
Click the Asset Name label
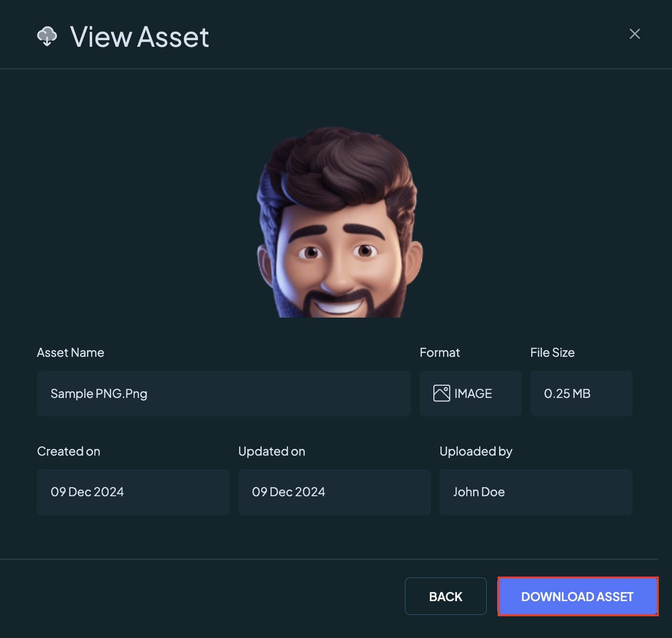pos(70,353)
